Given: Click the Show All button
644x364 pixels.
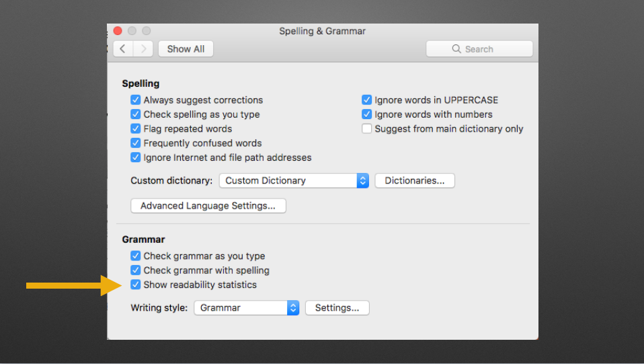Looking at the screenshot, I should tap(186, 49).
